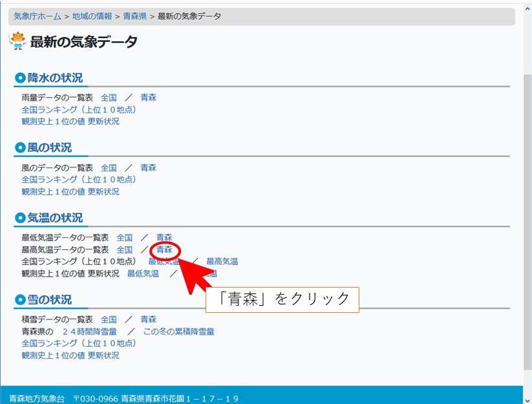Click the 積雪データの一覧表 label
Viewport: 532px width, 404px height.
click(57, 319)
